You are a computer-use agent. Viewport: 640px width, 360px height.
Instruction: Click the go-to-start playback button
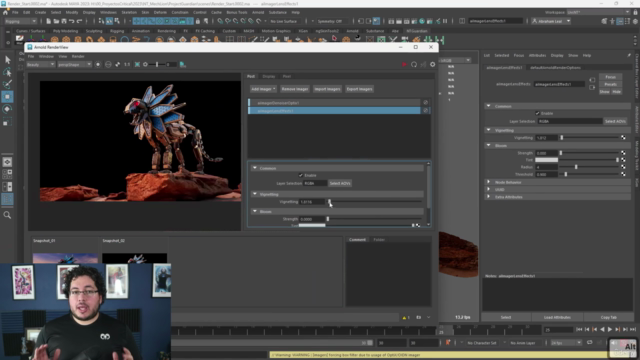(x=579, y=329)
